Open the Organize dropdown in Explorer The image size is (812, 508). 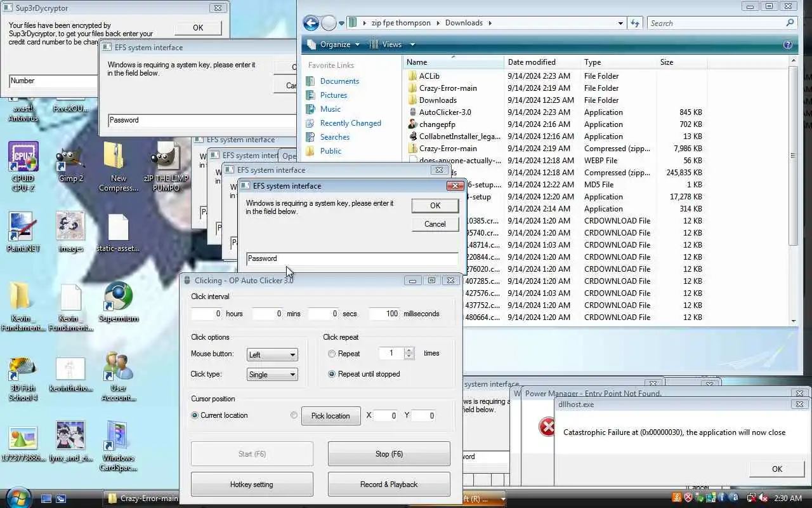click(333, 44)
